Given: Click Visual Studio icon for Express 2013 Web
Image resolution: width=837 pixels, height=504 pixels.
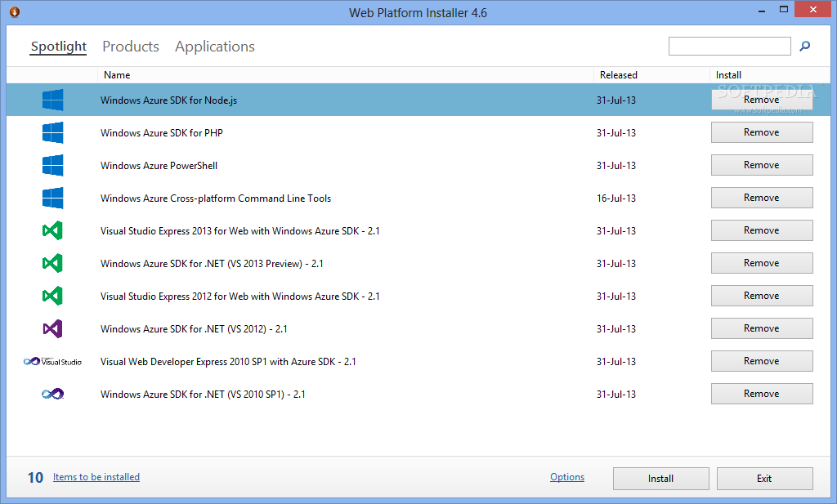Looking at the screenshot, I should pos(53,230).
